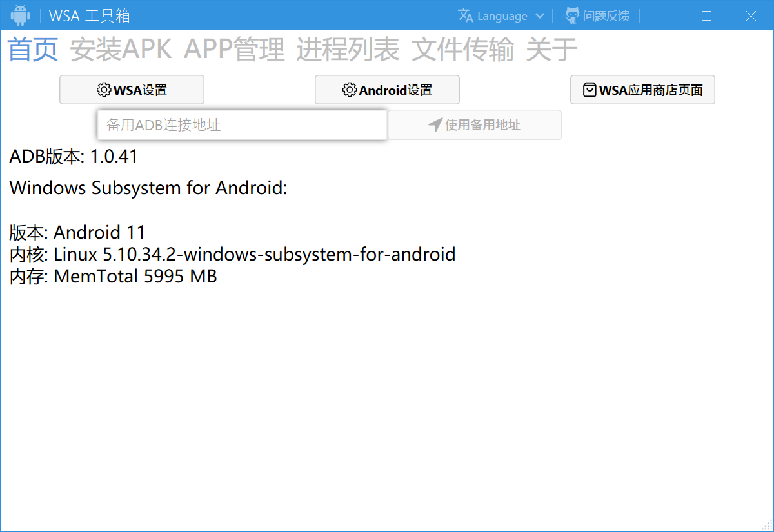Click the GitHub cat feedback icon
The width and height of the screenshot is (774, 532).
[x=572, y=15]
